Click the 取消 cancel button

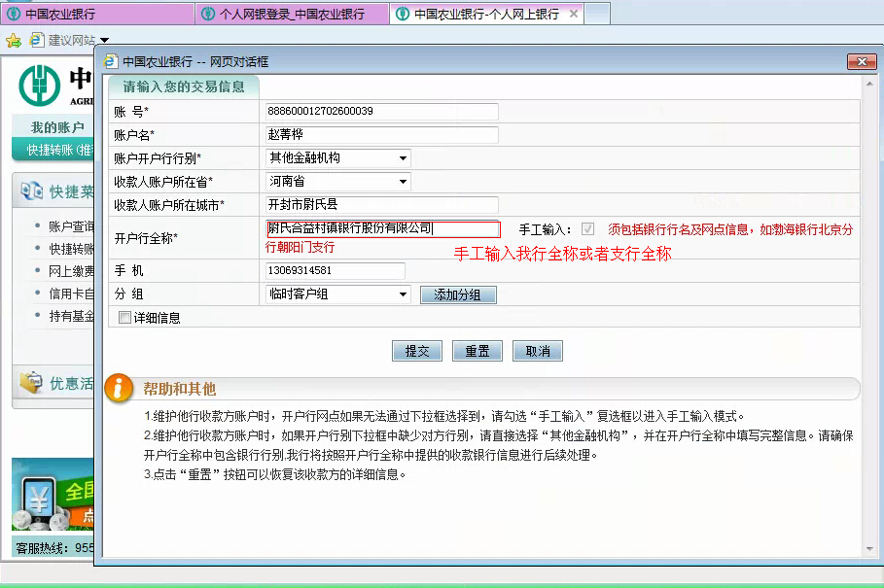[537, 351]
